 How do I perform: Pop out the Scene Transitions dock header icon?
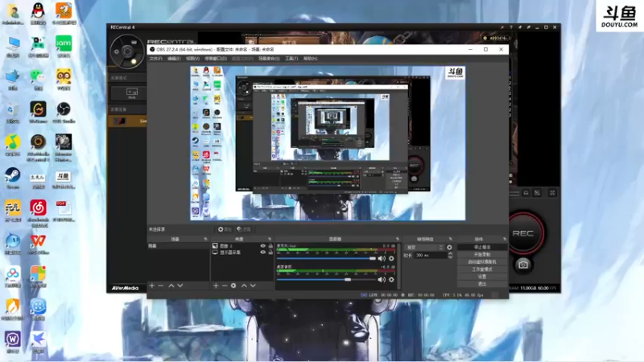point(450,239)
